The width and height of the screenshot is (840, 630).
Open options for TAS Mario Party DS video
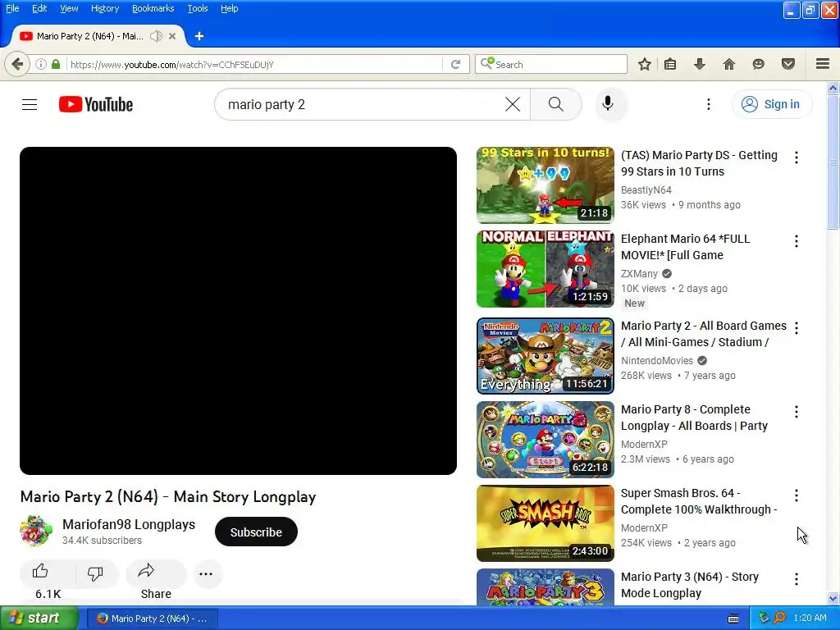coord(797,157)
